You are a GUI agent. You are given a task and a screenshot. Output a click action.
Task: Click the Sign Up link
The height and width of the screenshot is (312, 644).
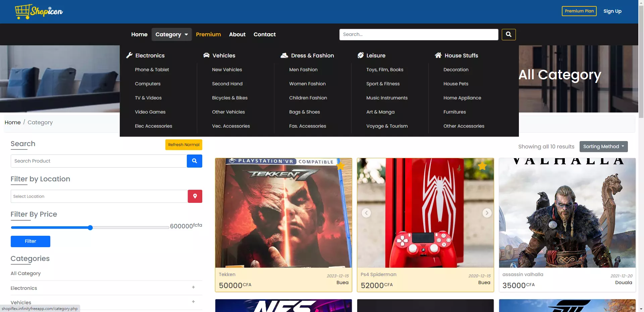tap(612, 11)
